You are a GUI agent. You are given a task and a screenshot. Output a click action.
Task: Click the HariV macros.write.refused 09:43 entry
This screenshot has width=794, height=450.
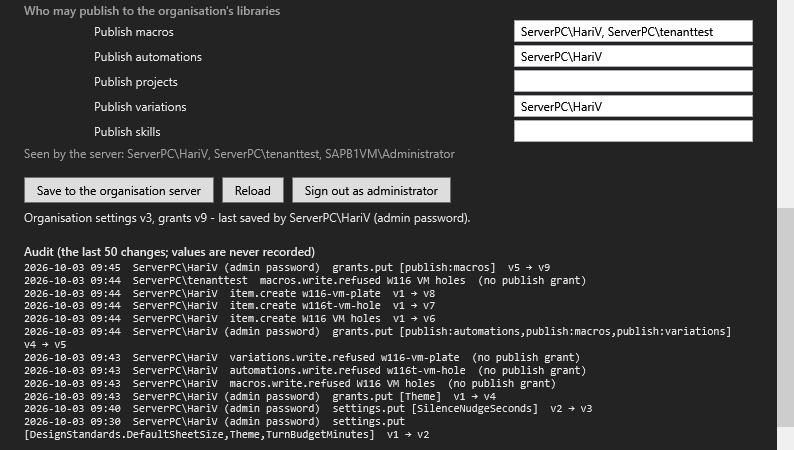pos(290,383)
